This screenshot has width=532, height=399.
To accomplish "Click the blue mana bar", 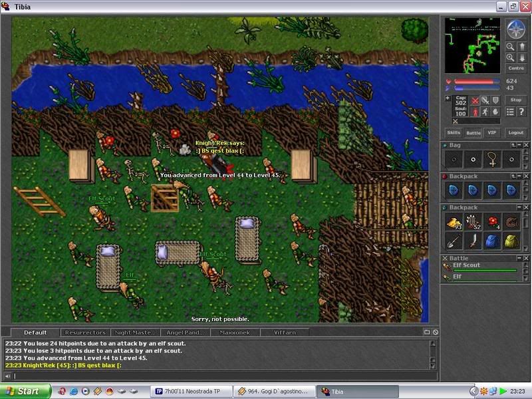I will (477, 88).
